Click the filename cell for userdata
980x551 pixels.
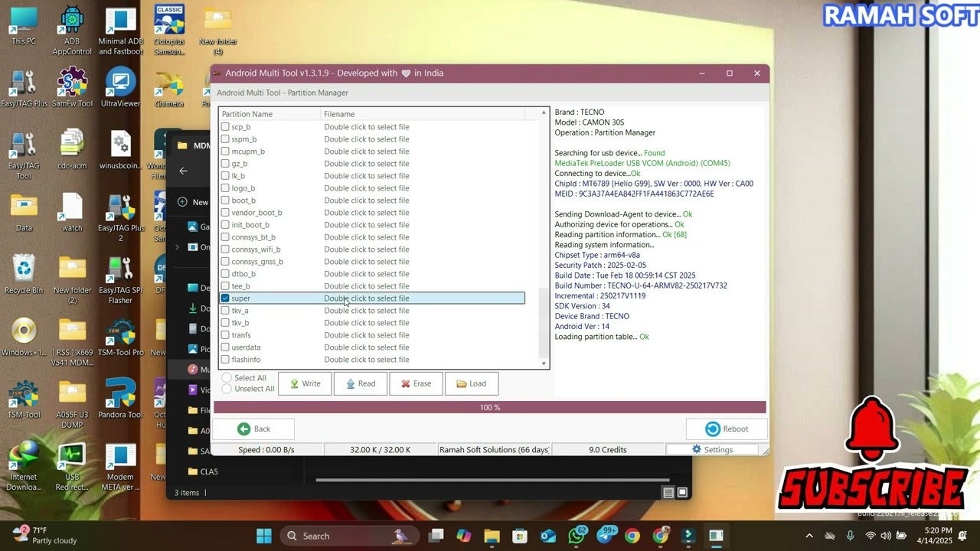click(x=423, y=347)
